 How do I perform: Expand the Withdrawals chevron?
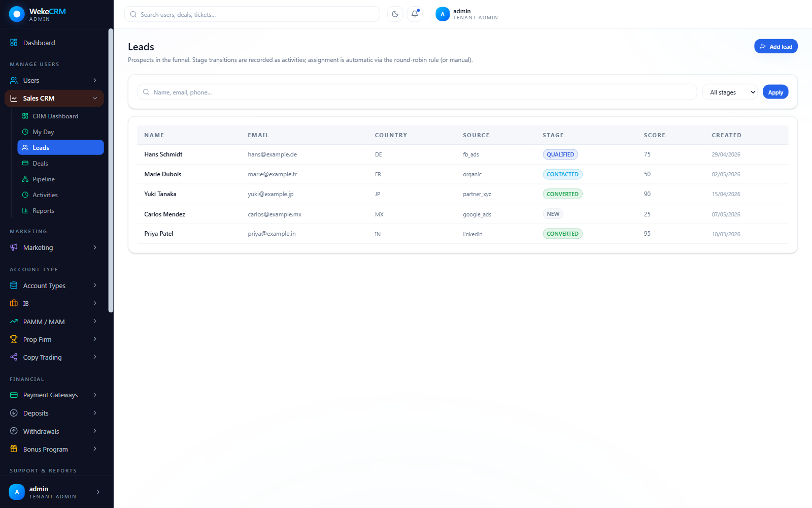tap(95, 431)
